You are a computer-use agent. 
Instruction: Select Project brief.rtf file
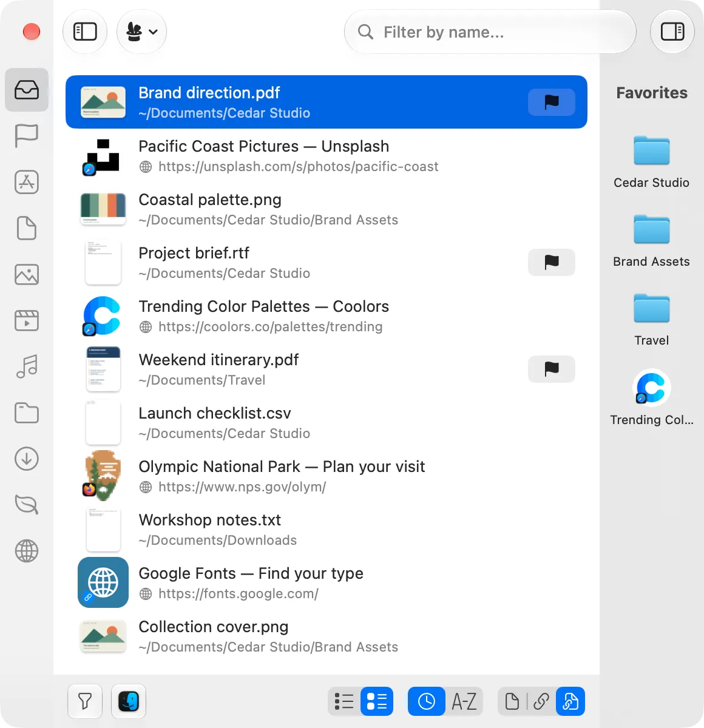[x=327, y=262]
